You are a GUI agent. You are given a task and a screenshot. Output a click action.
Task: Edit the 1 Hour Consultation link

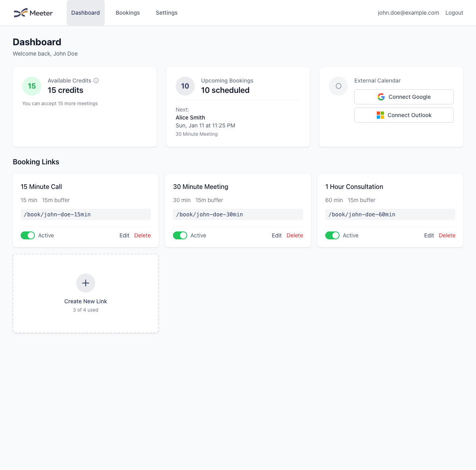tap(429, 235)
